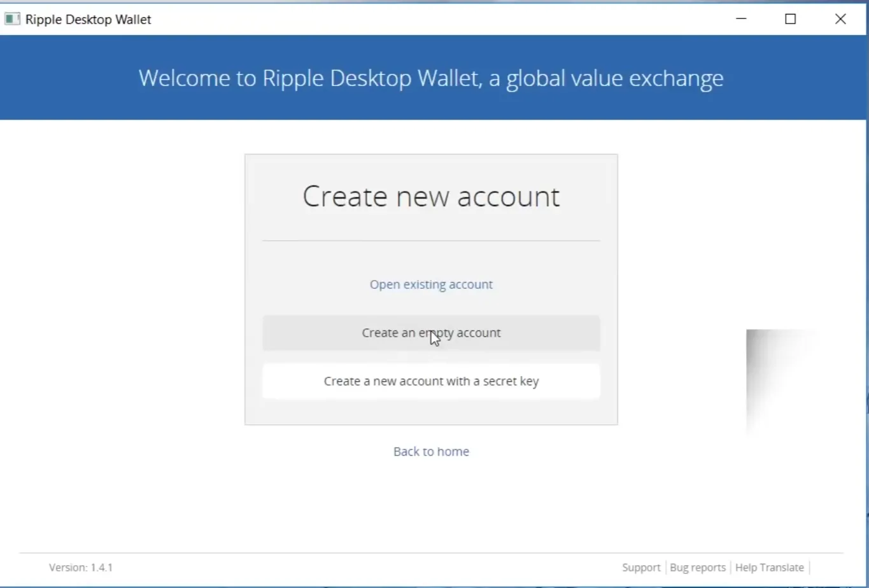869x588 pixels.
Task: Go Back to home
Action: pyautogui.click(x=431, y=451)
